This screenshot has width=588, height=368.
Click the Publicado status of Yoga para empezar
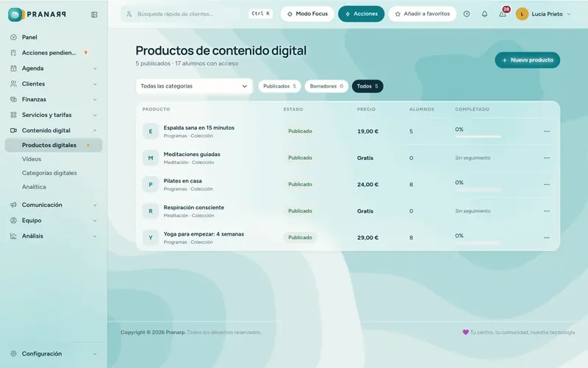300,238
